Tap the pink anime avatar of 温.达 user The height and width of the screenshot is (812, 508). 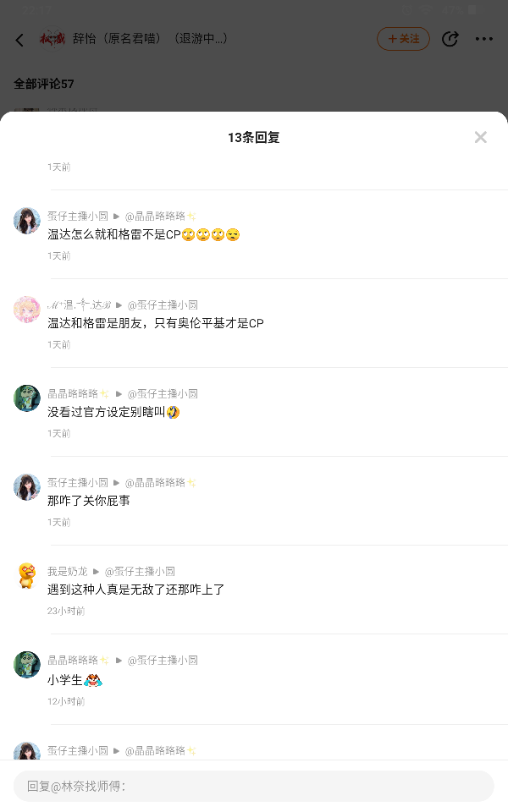tap(27, 310)
